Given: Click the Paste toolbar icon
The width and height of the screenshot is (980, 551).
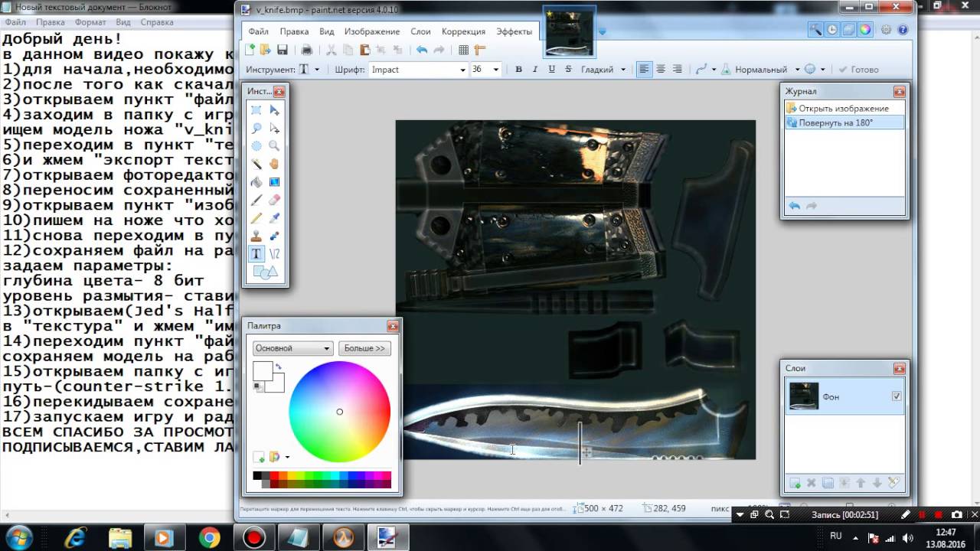Looking at the screenshot, I should click(x=364, y=50).
